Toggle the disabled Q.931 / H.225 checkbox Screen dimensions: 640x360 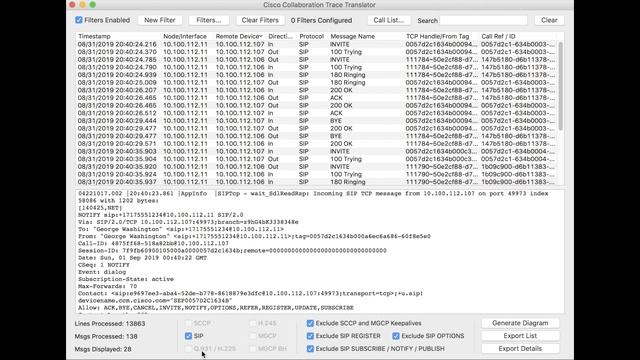click(188, 349)
